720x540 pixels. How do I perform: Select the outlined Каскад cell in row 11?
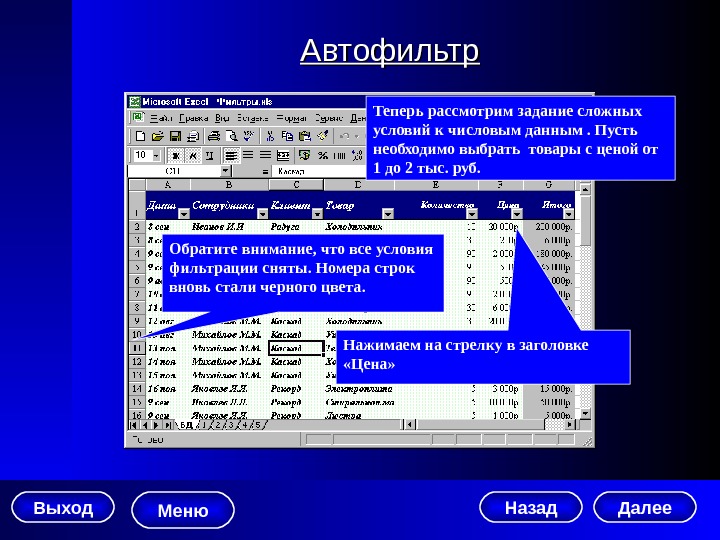(296, 348)
